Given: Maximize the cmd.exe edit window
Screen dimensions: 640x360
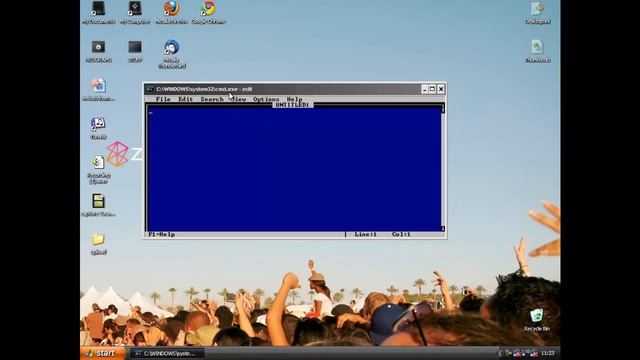Looking at the screenshot, I should coord(433,89).
